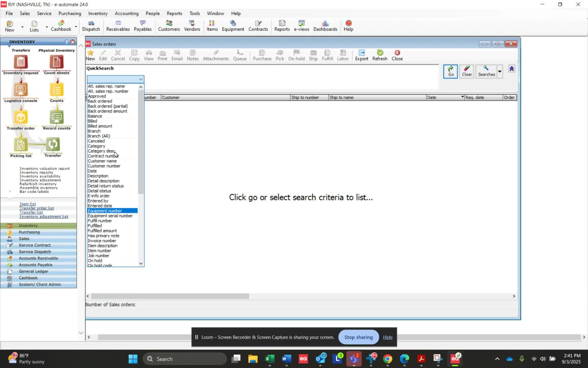Viewport: 588px width, 368px height.
Task: Open the Reports toolbar icon
Action: tap(282, 26)
